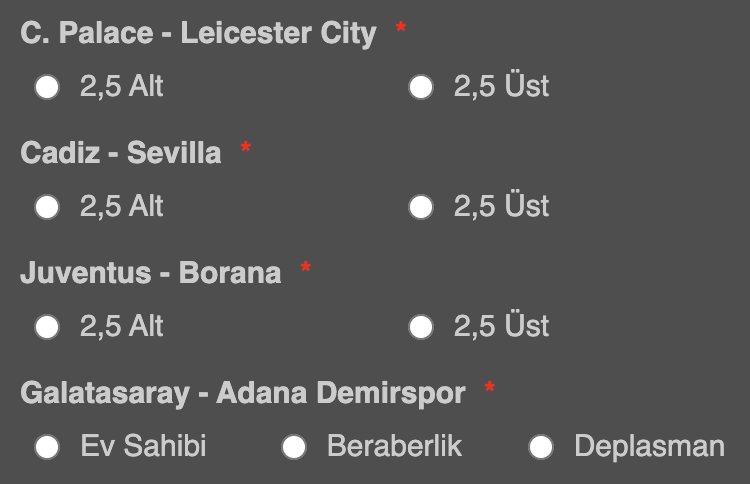This screenshot has width=750, height=484.
Task: Click the Juventus - Borana question title
Action: click(x=150, y=273)
